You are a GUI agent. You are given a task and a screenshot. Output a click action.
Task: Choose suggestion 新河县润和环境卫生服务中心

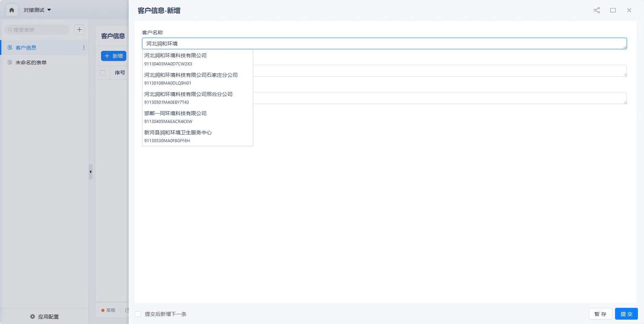pyautogui.click(x=197, y=136)
